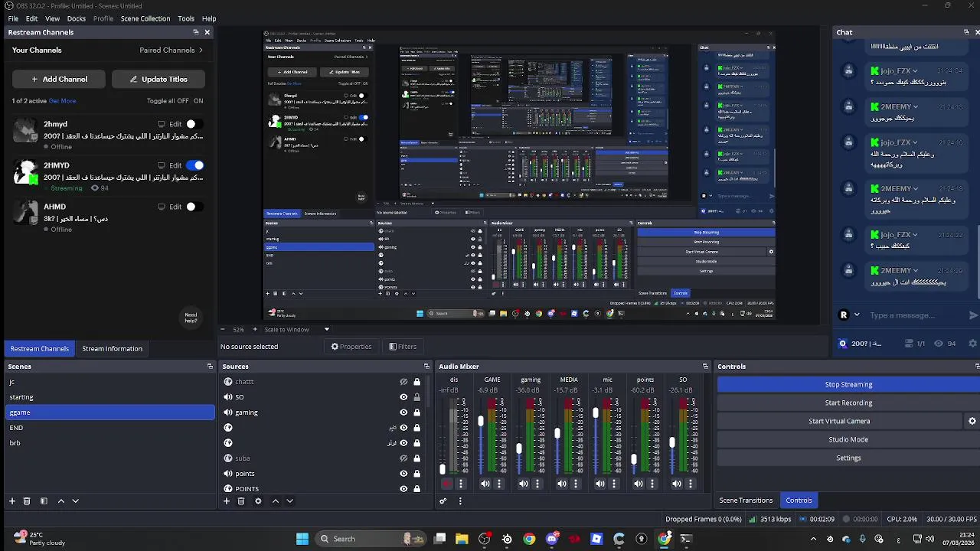Float the Restream Channels dock
The image size is (980, 551).
point(195,32)
